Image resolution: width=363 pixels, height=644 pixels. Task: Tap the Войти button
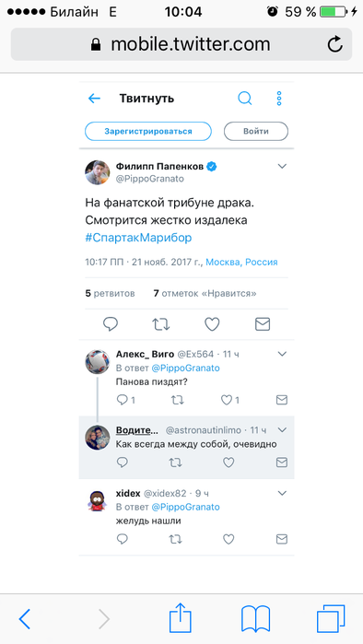[256, 132]
